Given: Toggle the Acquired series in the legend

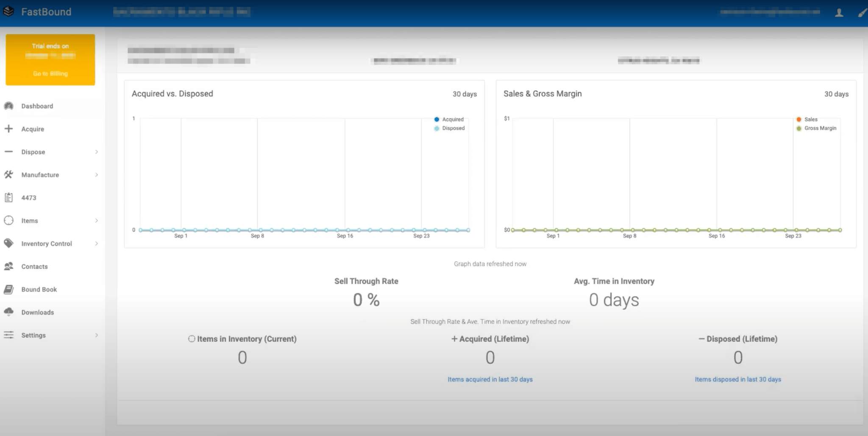Looking at the screenshot, I should coord(449,119).
